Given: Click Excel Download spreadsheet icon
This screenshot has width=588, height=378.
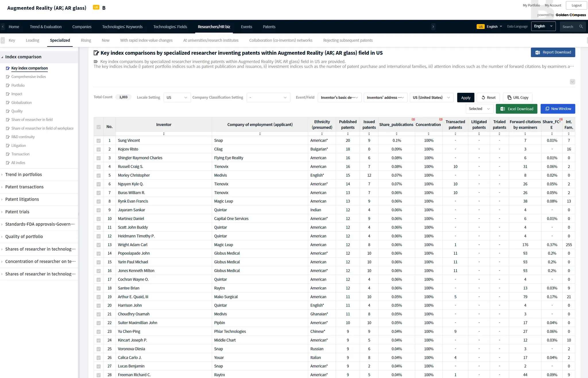Looking at the screenshot, I should tap(503, 109).
